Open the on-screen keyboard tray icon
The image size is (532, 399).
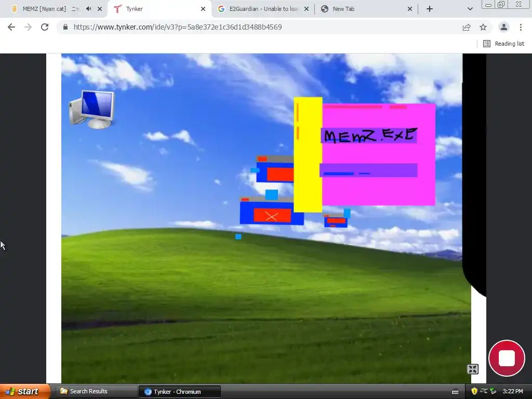pos(455,392)
